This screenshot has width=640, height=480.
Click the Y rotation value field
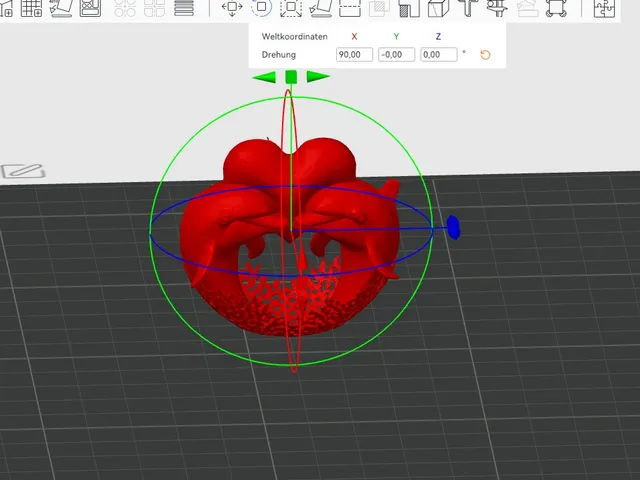[396, 55]
